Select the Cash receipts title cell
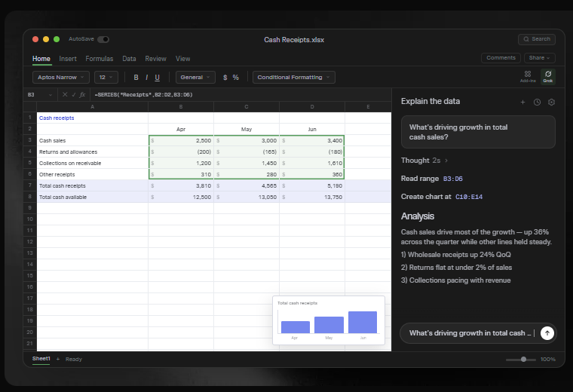The height and width of the screenshot is (392, 573). 93,118
